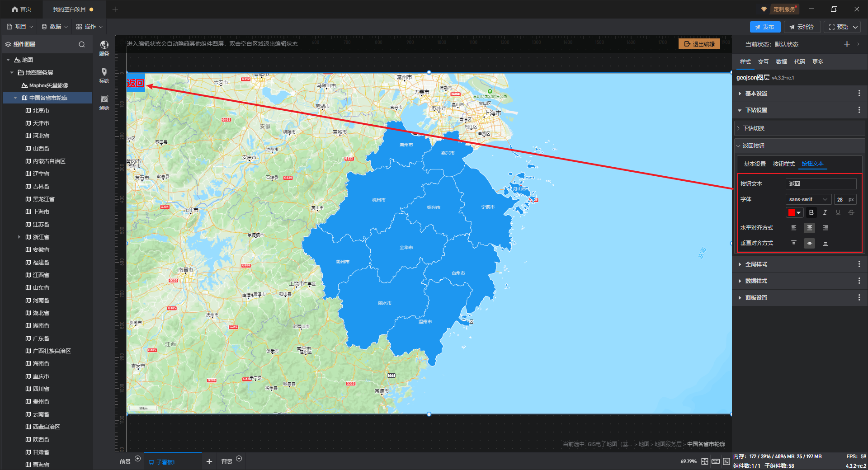Expand the 数据样式 section
Image resolution: width=868 pixels, height=470 pixels.
coord(740,281)
